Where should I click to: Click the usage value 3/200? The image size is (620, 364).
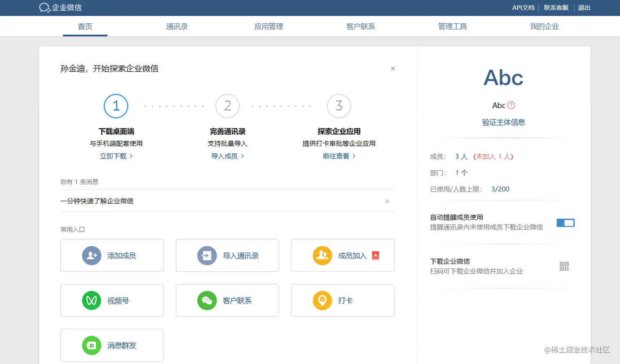click(x=500, y=189)
